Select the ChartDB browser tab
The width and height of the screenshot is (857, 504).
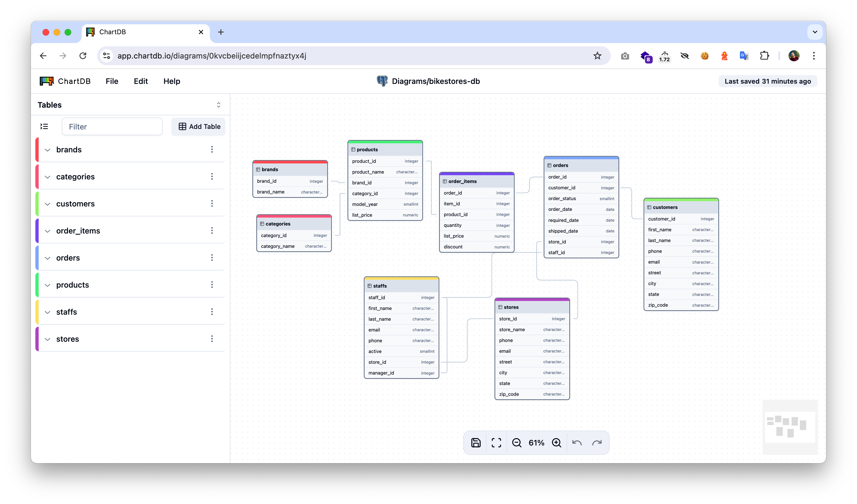click(x=146, y=32)
